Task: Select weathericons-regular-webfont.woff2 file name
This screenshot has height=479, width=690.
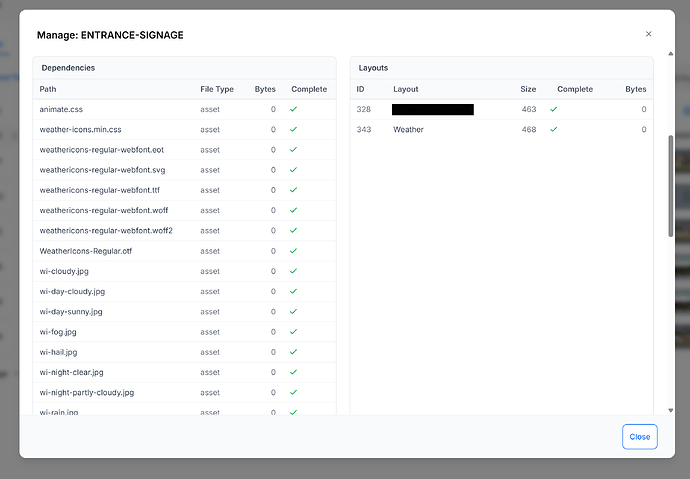Action: pyautogui.click(x=106, y=230)
